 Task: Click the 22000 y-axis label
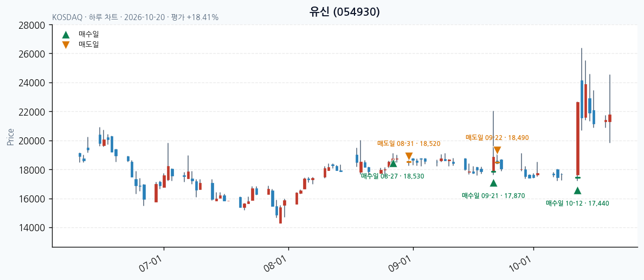[32, 112]
